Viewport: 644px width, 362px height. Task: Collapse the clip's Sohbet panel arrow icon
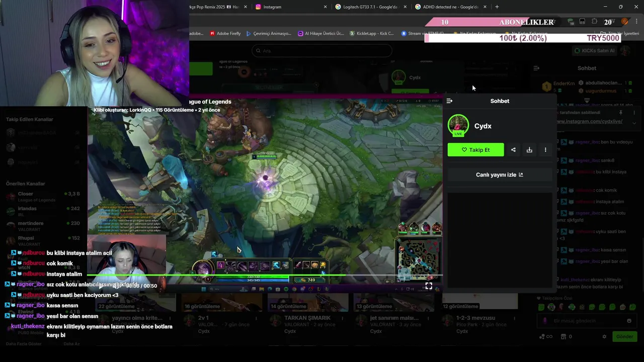point(449,101)
